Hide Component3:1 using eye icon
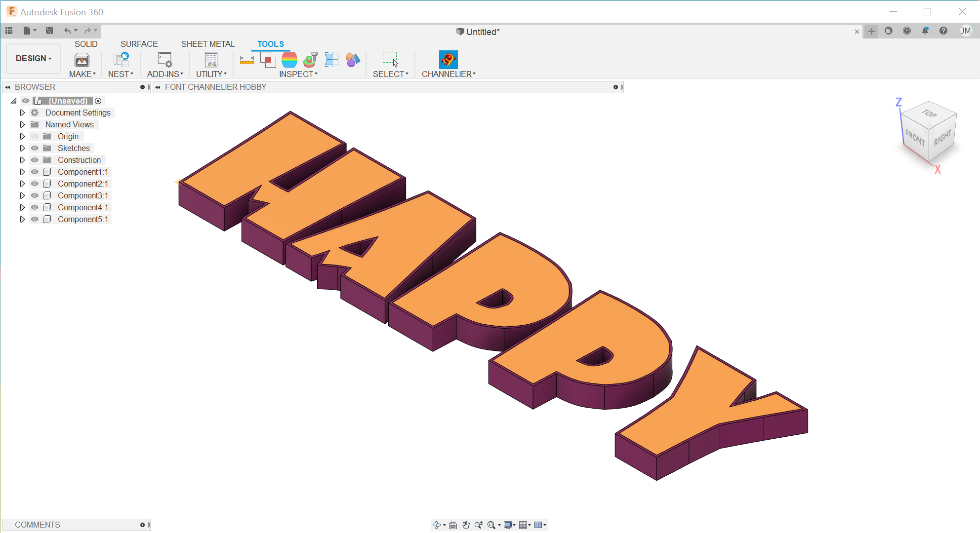The height and width of the screenshot is (533, 980). 35,195
